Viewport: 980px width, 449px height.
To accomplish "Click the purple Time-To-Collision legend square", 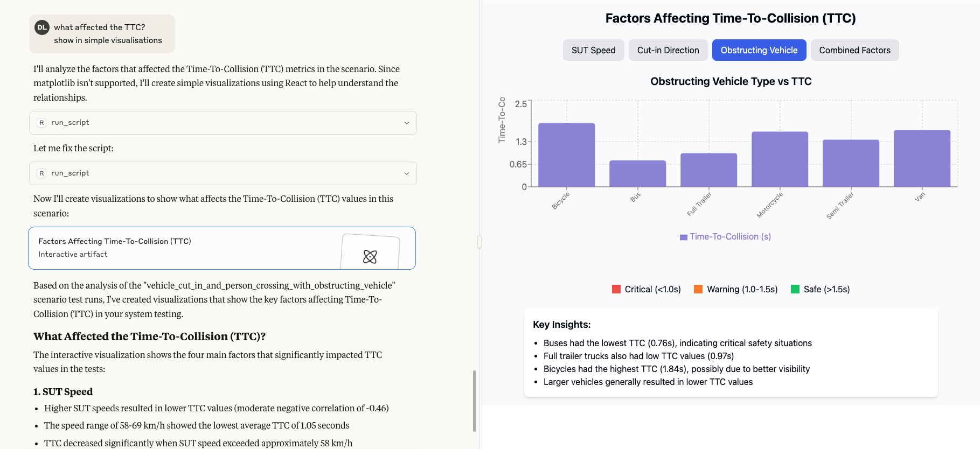I will click(x=684, y=237).
